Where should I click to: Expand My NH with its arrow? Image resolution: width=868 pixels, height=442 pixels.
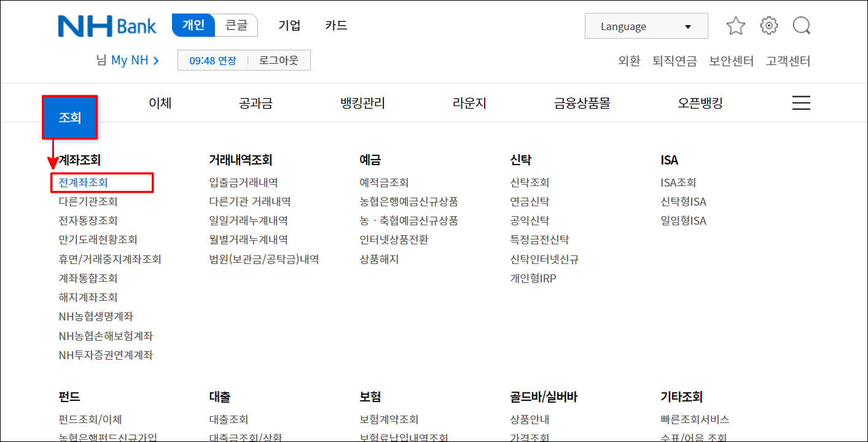pyautogui.click(x=131, y=60)
